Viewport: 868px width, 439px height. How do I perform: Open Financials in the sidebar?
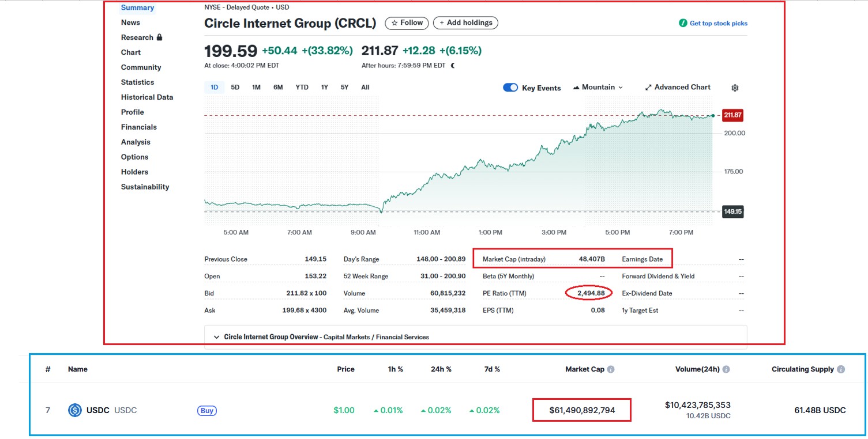click(139, 127)
